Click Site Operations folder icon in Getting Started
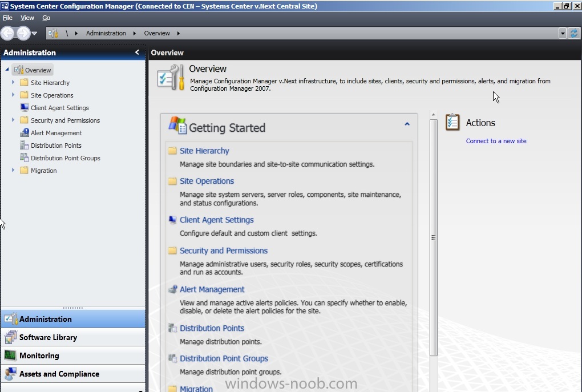 click(x=172, y=181)
